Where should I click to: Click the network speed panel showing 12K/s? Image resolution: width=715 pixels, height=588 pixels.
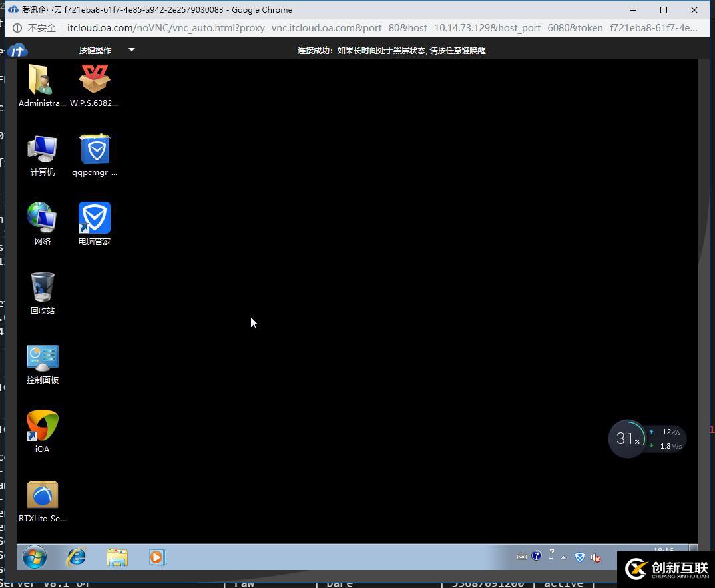point(666,439)
